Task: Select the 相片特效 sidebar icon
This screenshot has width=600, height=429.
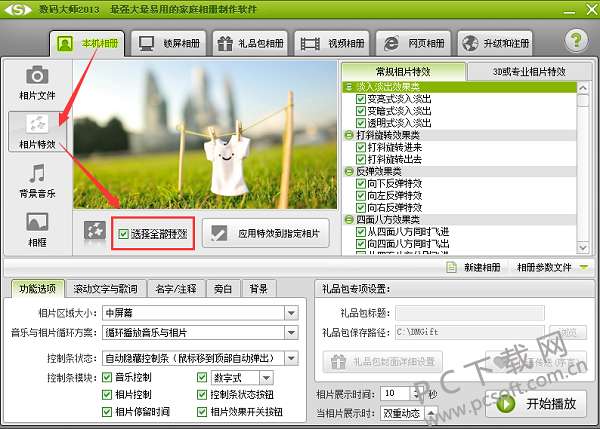Action: pos(37,124)
